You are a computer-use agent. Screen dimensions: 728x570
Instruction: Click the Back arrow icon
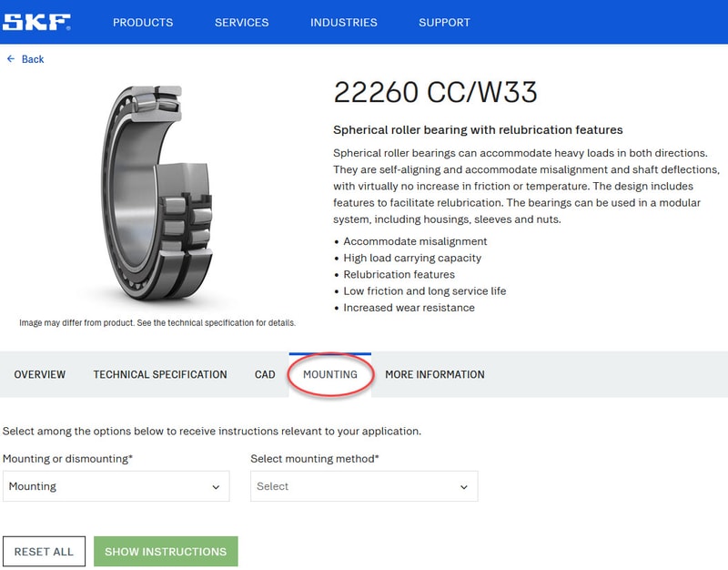point(11,59)
